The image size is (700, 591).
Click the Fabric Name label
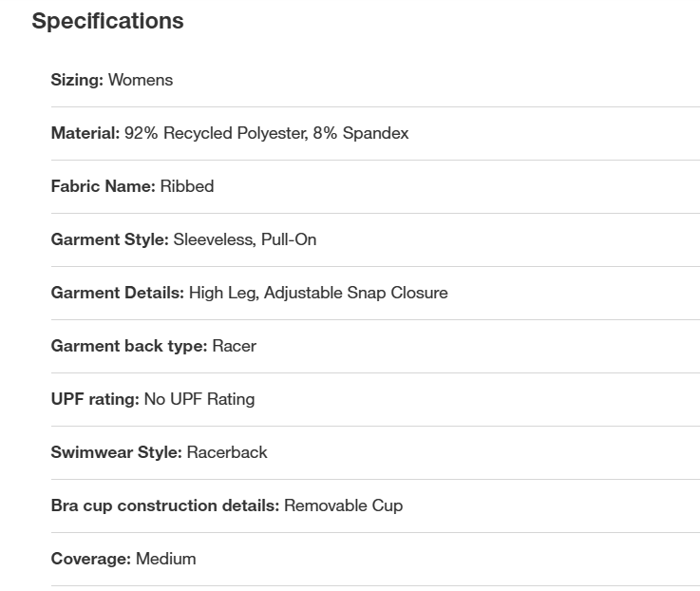point(103,186)
